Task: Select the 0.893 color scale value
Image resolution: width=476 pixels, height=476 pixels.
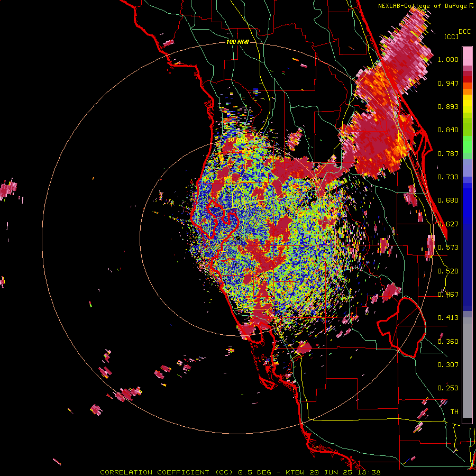Action: pos(448,106)
